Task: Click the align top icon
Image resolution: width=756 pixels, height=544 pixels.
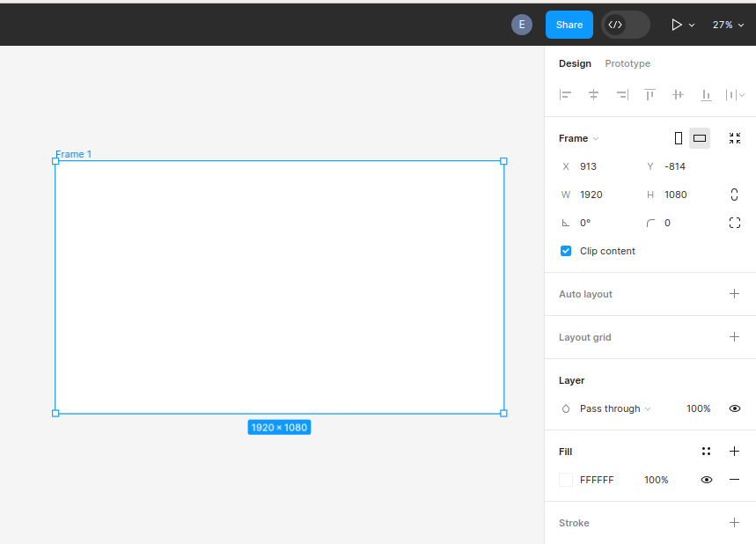Action: pyautogui.click(x=650, y=95)
